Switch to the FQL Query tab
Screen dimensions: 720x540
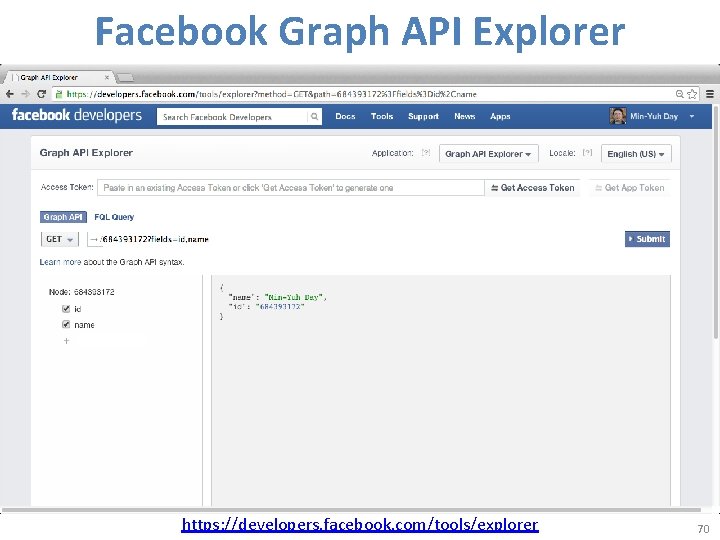(x=114, y=217)
